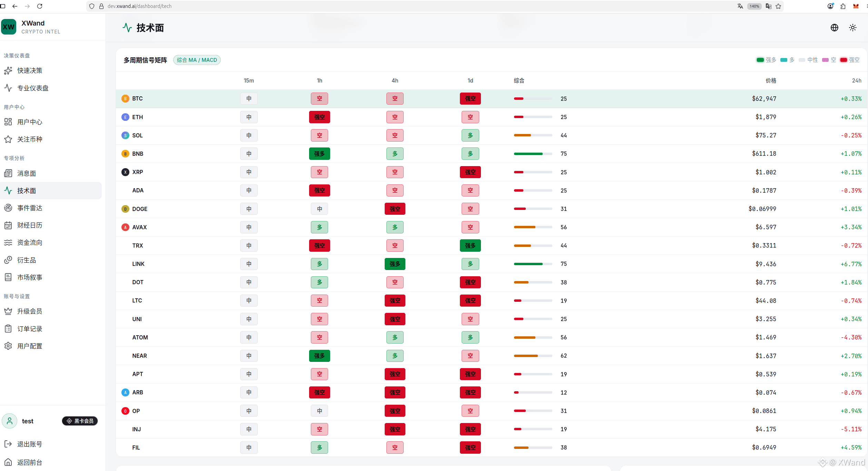Click BTC 1d 强空 signal cell

470,99
